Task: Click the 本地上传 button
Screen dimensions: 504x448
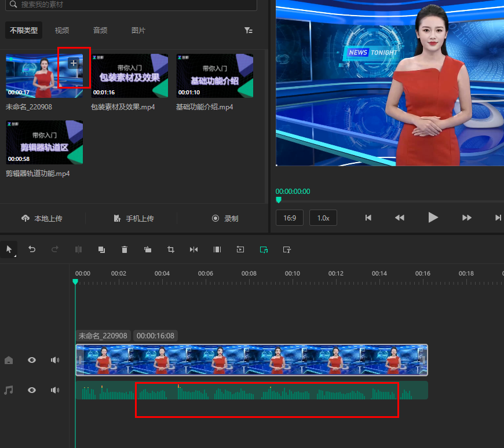Action: (x=42, y=218)
